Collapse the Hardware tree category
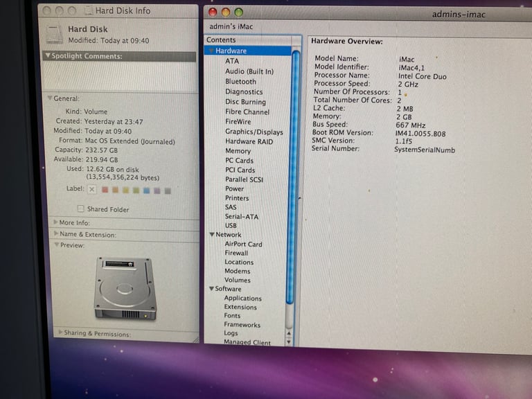532x399 pixels. (x=211, y=51)
